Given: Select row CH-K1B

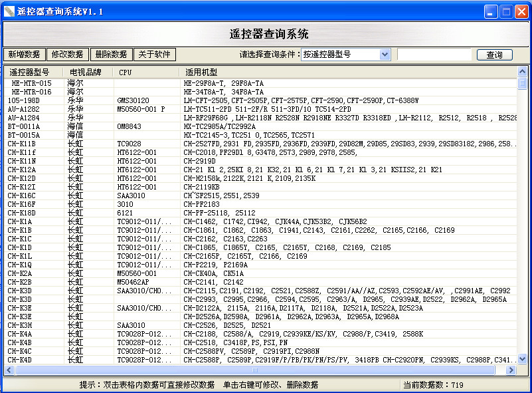Looking at the screenshot, I should tap(260, 230).
